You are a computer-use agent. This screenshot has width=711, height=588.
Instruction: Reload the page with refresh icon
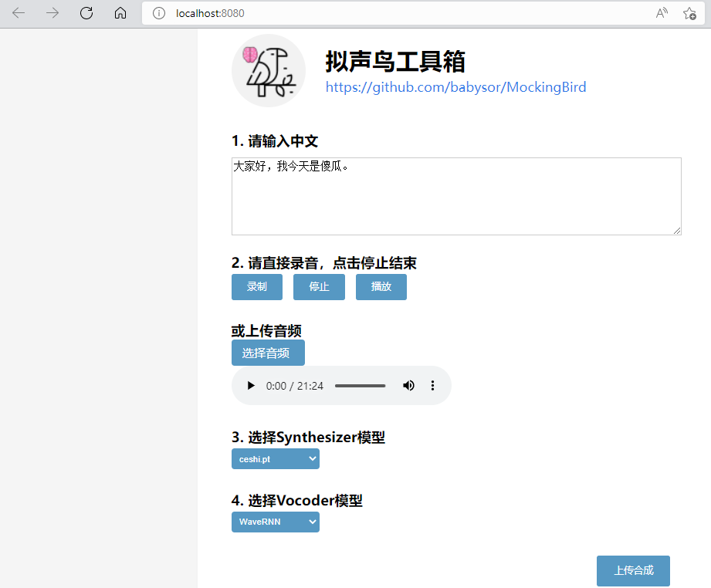tap(86, 13)
